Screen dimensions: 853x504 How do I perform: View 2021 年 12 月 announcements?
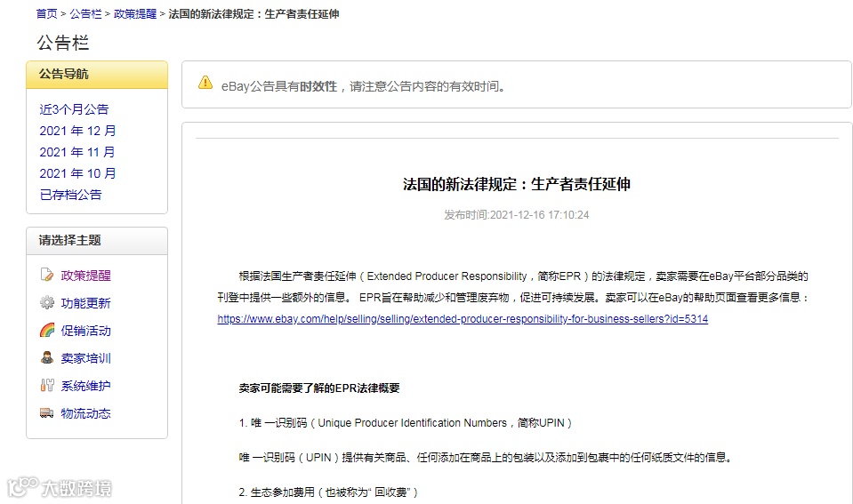point(77,131)
